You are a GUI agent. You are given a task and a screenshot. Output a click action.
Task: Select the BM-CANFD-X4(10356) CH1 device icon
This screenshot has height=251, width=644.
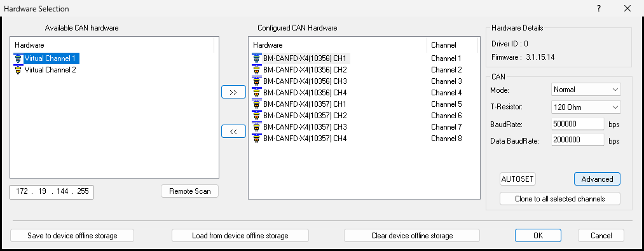click(x=257, y=58)
